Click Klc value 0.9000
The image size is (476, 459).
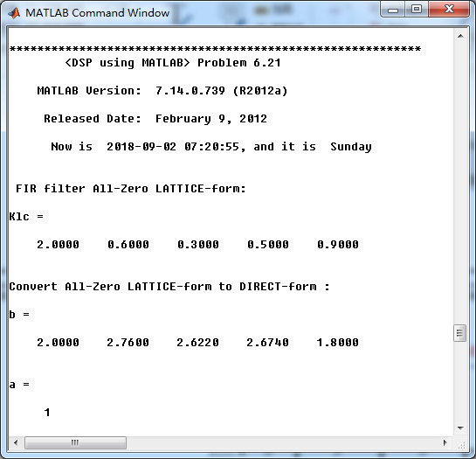[x=338, y=245]
